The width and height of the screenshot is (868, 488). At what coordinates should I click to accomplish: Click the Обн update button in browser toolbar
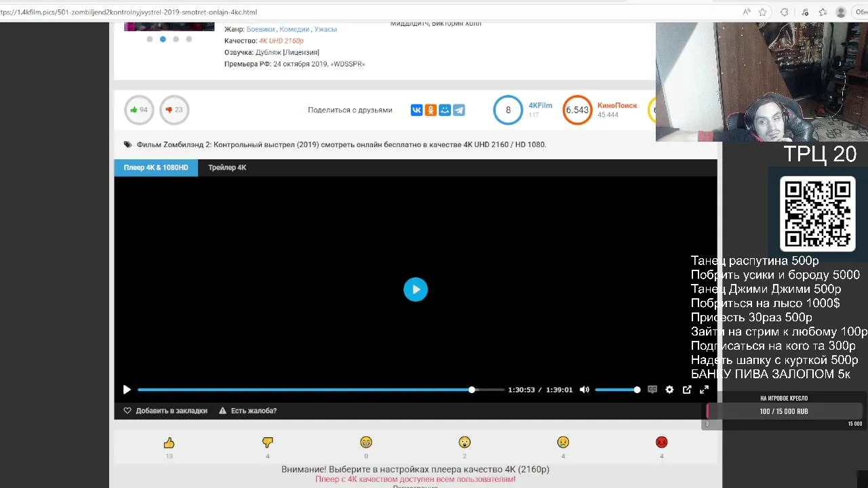(861, 12)
